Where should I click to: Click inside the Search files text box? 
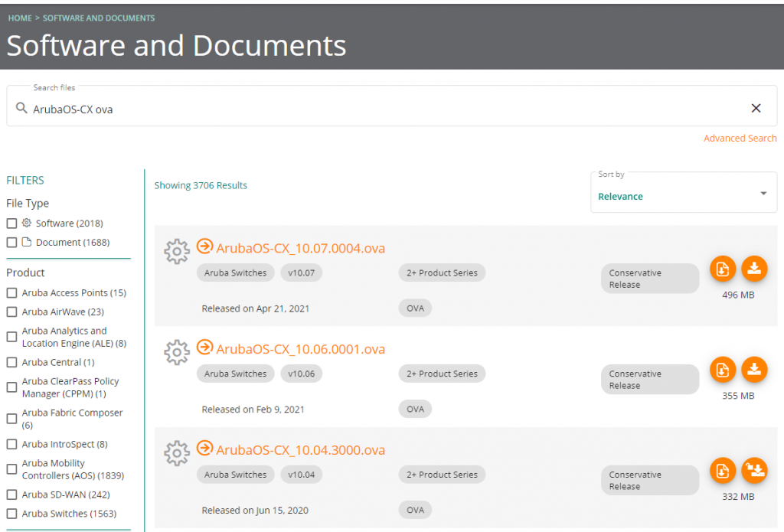click(x=383, y=109)
